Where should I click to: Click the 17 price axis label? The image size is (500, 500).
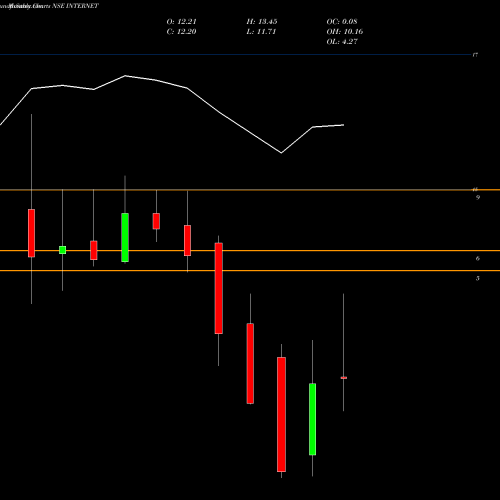[x=475, y=55]
